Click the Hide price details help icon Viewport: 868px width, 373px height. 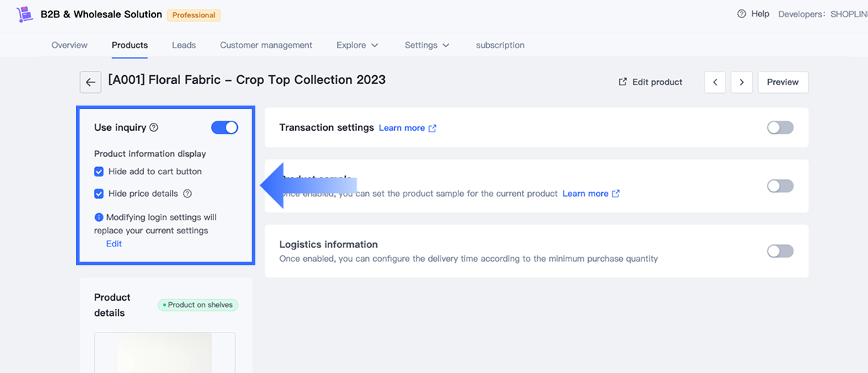(x=187, y=194)
